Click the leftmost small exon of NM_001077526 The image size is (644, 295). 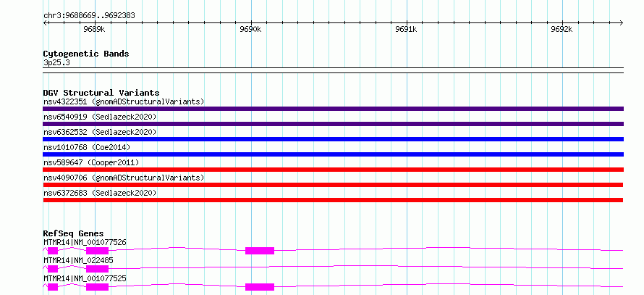53,251
